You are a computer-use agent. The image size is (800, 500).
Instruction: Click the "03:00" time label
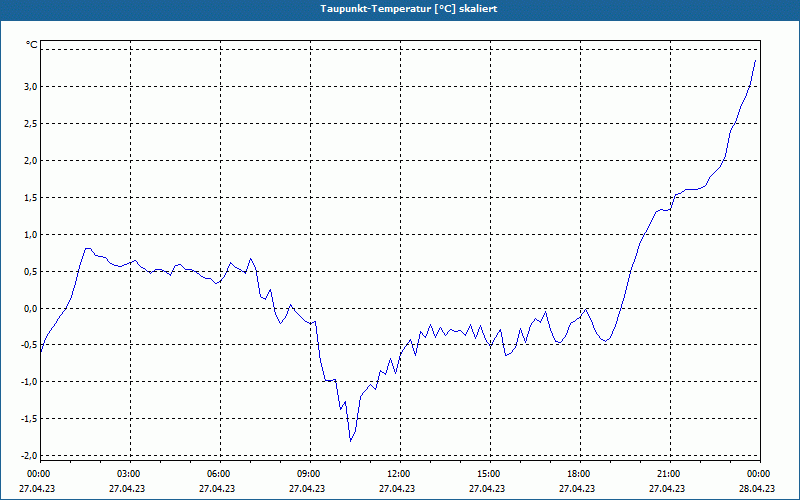click(x=130, y=474)
